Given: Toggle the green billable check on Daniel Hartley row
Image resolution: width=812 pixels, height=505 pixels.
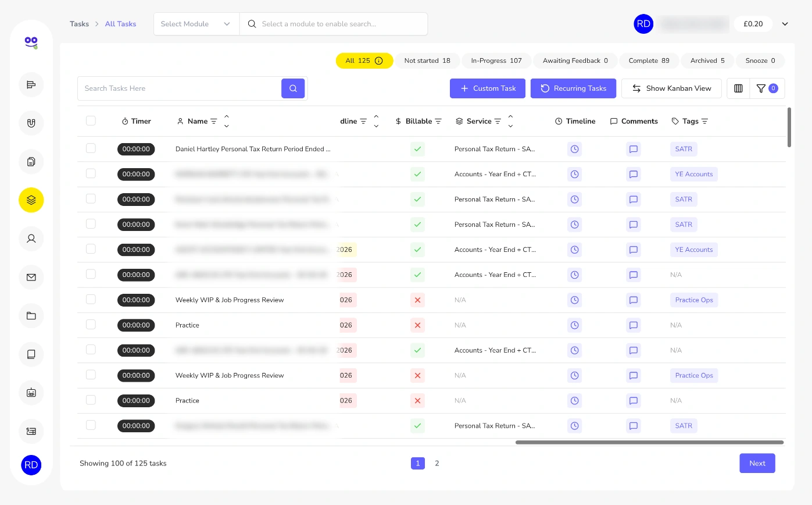Looking at the screenshot, I should pos(417,149).
